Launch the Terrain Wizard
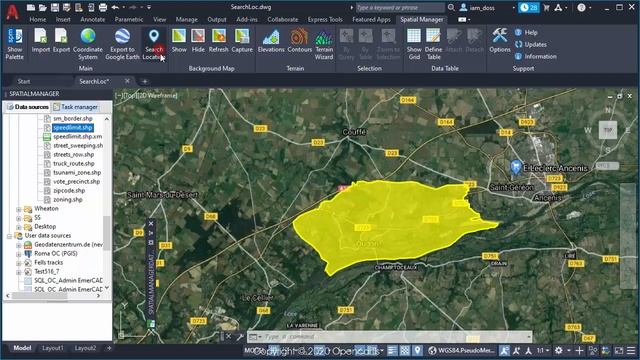 324,44
